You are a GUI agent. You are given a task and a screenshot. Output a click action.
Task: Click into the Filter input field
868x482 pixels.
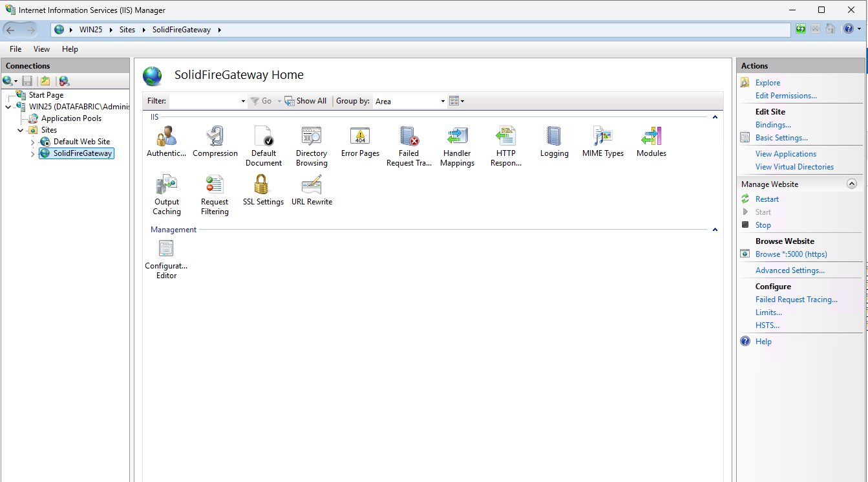(204, 101)
